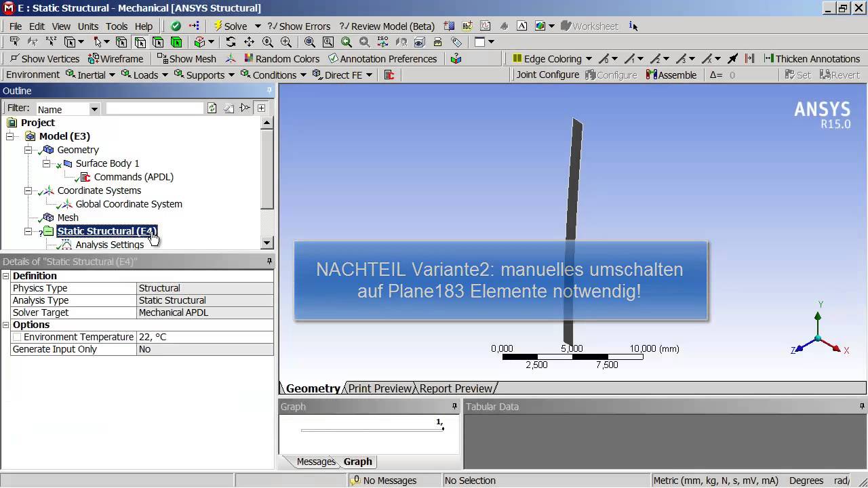Image resolution: width=868 pixels, height=488 pixels.
Task: Click the Show Coordinate Systems triad icon
Action: 231,59
